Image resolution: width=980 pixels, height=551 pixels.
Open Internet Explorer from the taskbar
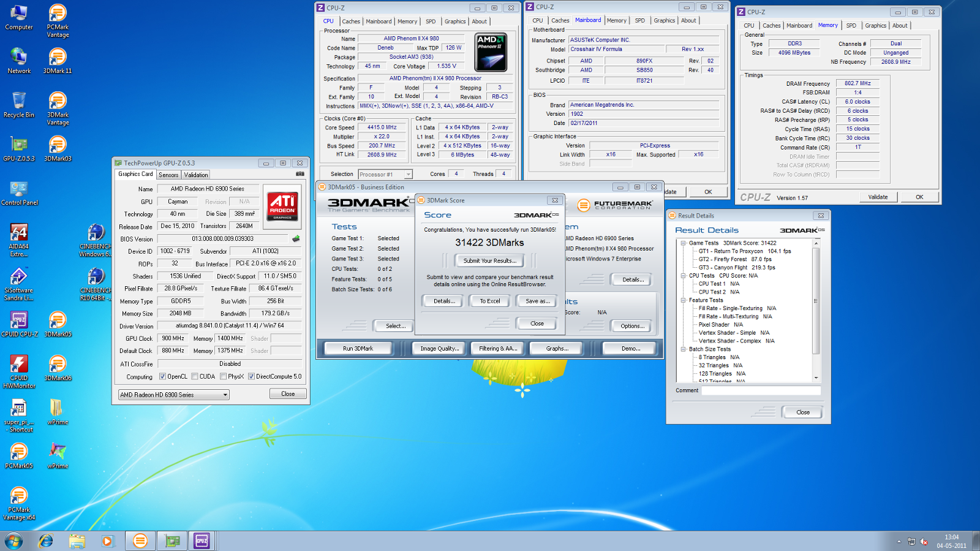tap(46, 541)
